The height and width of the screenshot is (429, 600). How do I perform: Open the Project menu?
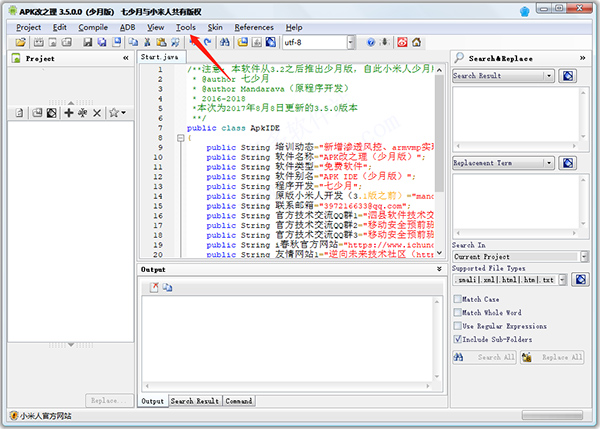(x=28, y=27)
